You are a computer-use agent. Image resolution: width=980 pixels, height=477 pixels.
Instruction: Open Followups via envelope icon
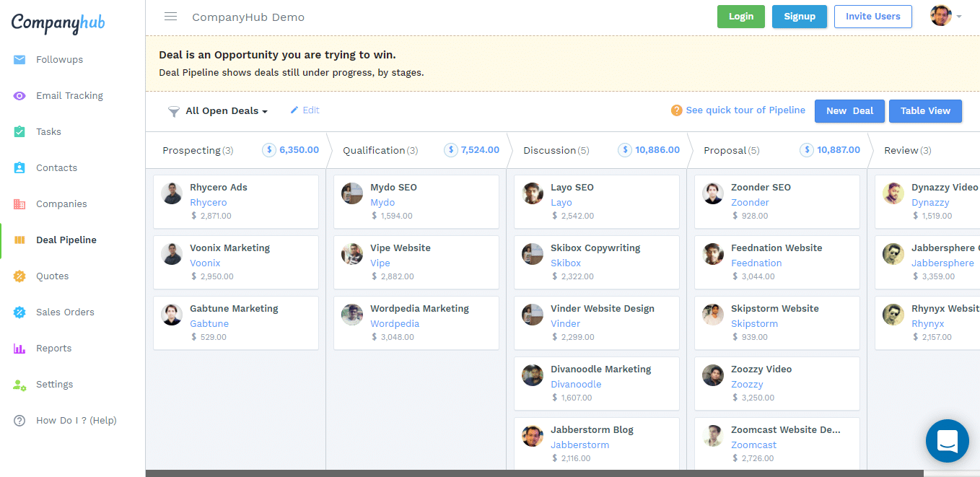19,60
